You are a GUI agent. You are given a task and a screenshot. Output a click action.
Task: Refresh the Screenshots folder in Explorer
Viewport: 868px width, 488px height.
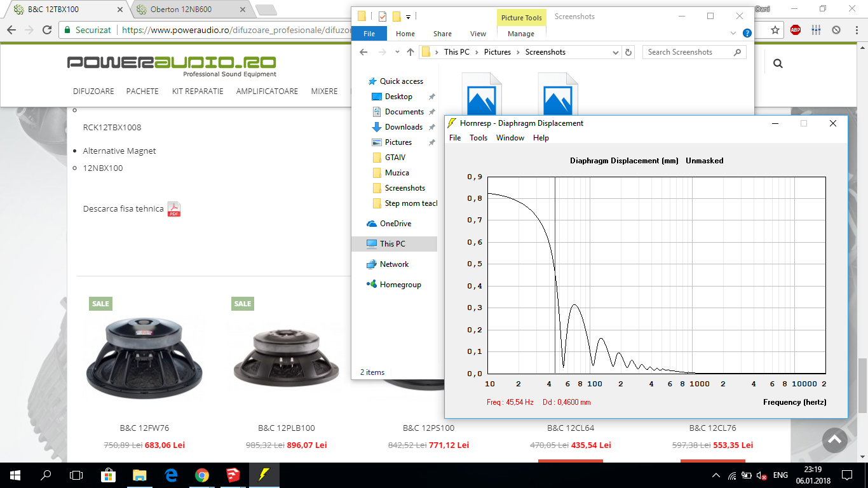628,52
